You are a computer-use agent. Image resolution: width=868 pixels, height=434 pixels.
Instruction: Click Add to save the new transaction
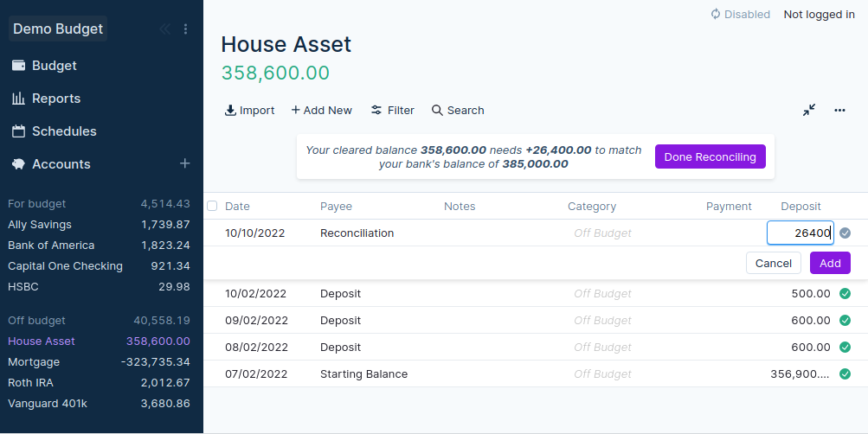(829, 263)
